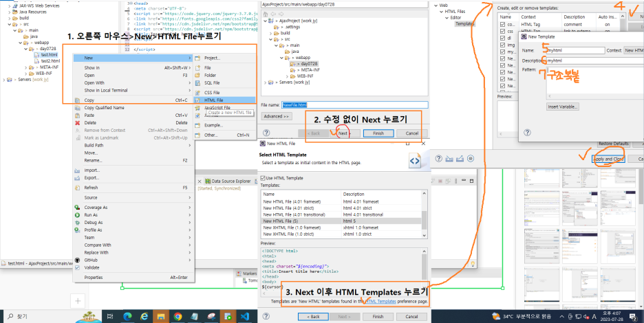
Task: Toggle the 'my...' template checkbox
Action: (503, 52)
